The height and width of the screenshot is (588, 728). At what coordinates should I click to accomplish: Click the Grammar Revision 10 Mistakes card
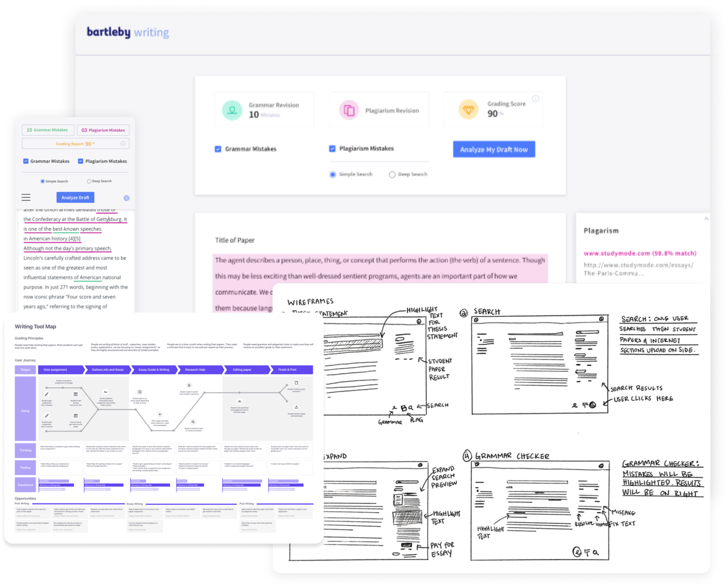coord(264,110)
